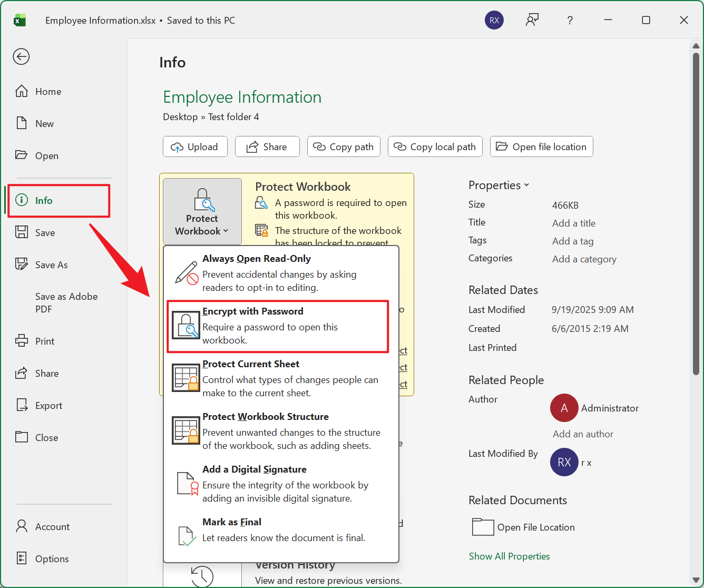
Task: Click the Copy path link icon
Action: click(320, 146)
